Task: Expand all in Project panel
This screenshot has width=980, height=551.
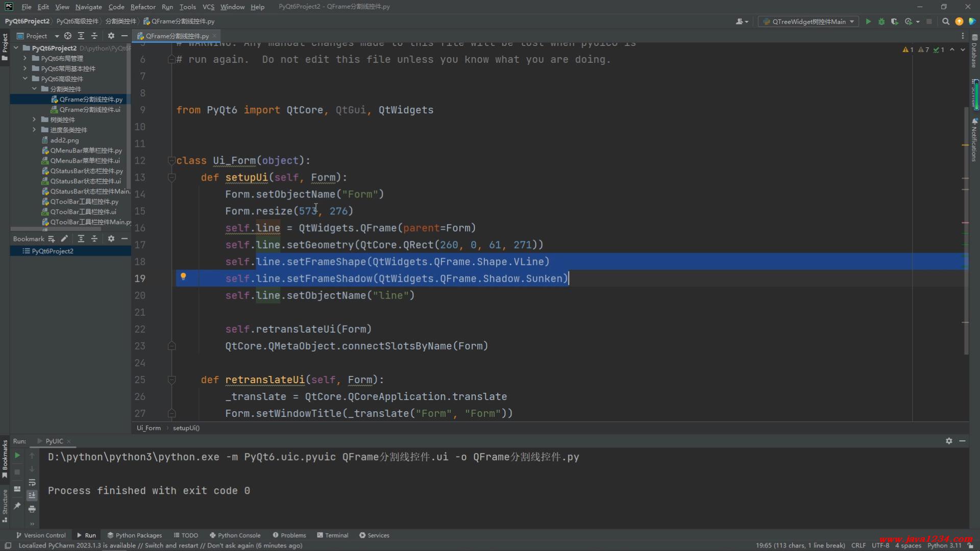Action: (x=81, y=36)
